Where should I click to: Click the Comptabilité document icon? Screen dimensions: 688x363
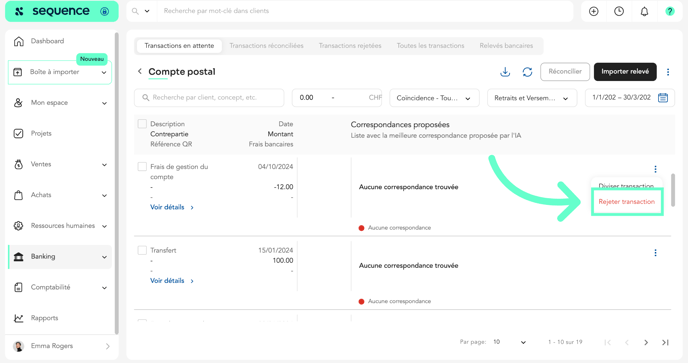click(x=18, y=288)
